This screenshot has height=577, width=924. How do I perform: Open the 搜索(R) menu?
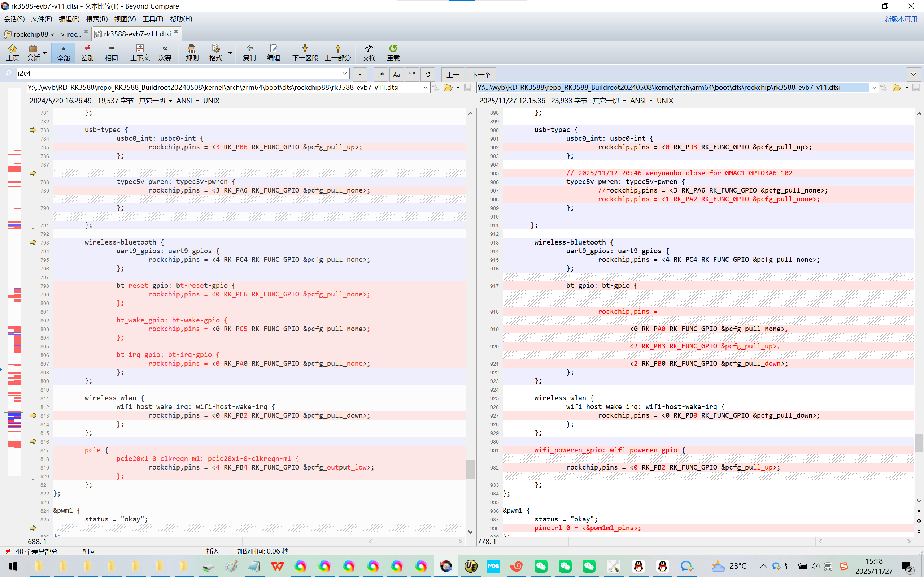[97, 19]
